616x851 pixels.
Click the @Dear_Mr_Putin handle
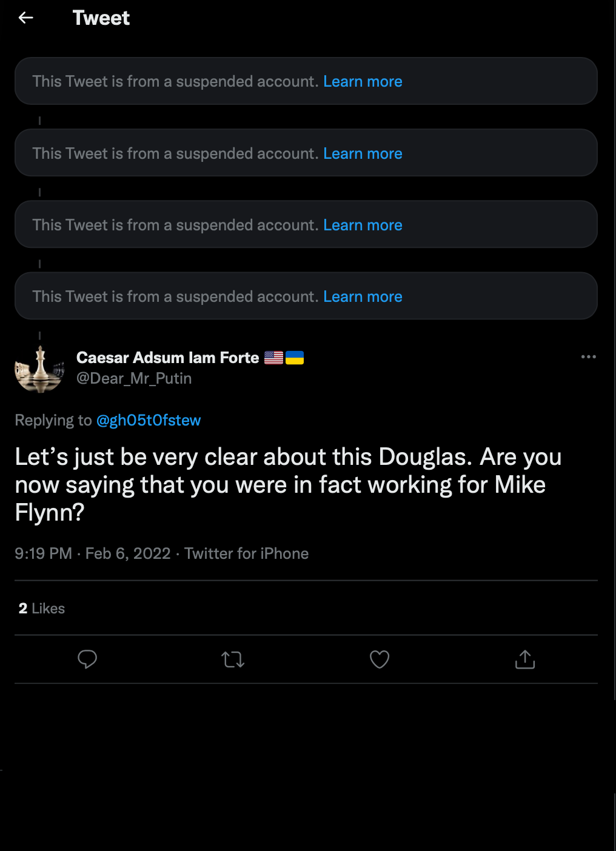tap(134, 379)
